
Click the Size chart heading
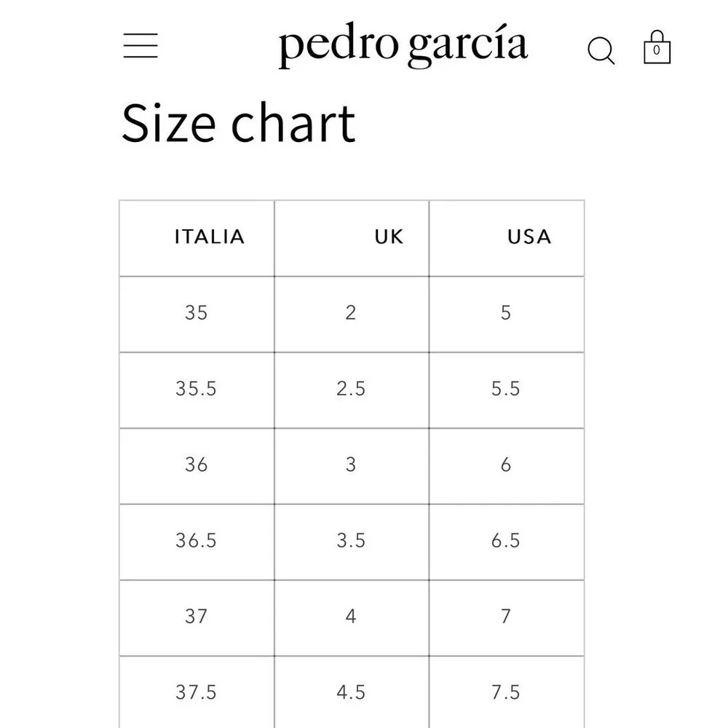(238, 123)
